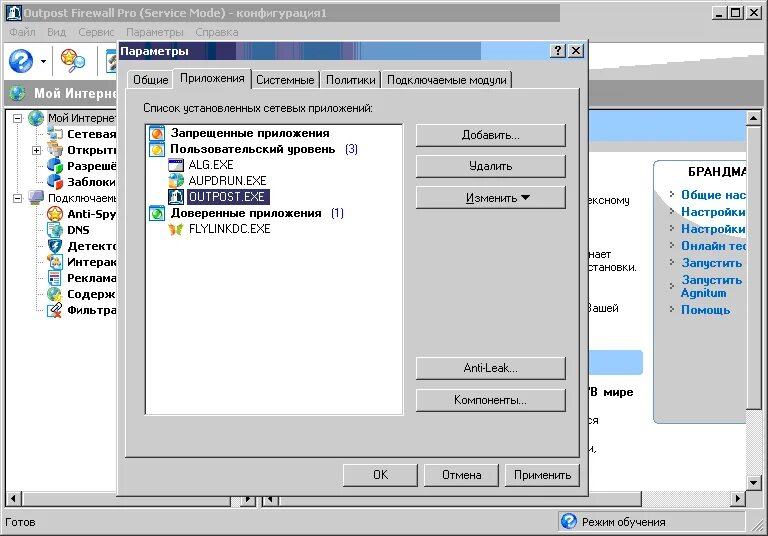Open the Файл menu

click(x=23, y=32)
